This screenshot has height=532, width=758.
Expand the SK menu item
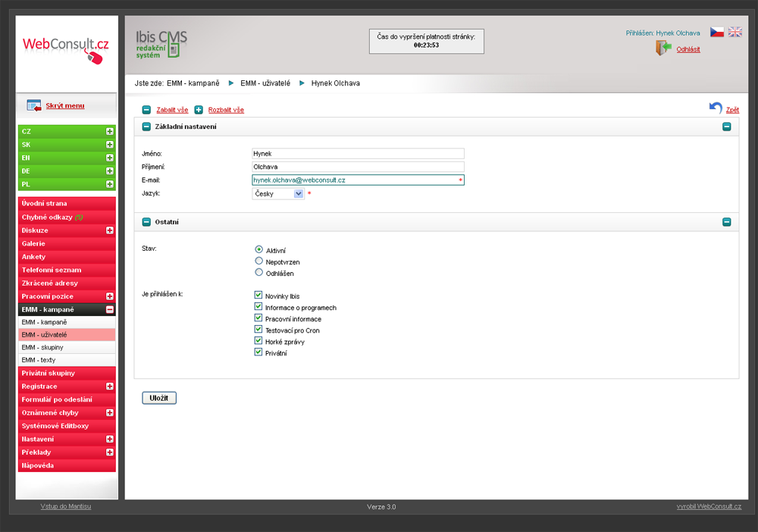coord(110,145)
